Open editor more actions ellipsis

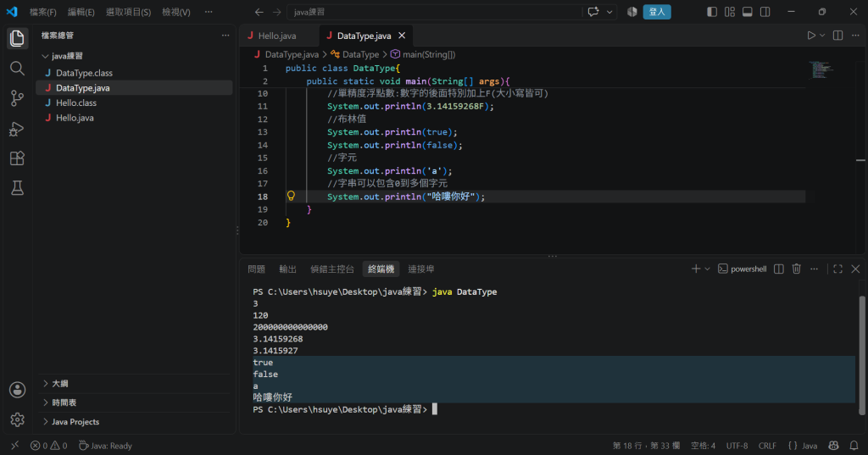coord(856,36)
